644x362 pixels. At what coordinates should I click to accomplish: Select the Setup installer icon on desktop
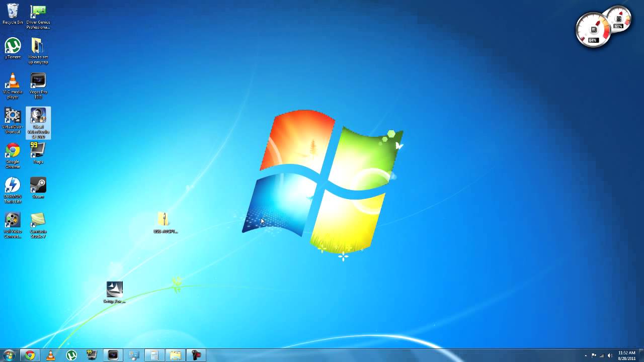coord(114,292)
